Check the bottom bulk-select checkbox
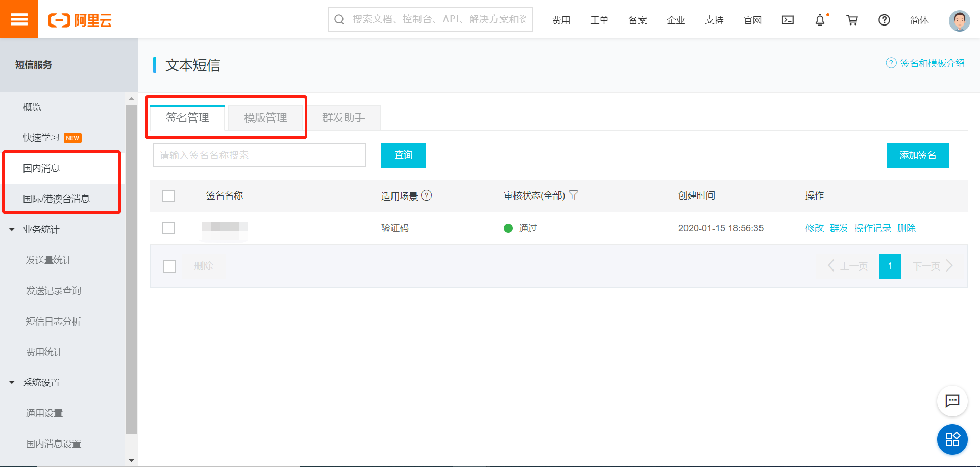Viewport: 980px width, 467px height. (169, 266)
